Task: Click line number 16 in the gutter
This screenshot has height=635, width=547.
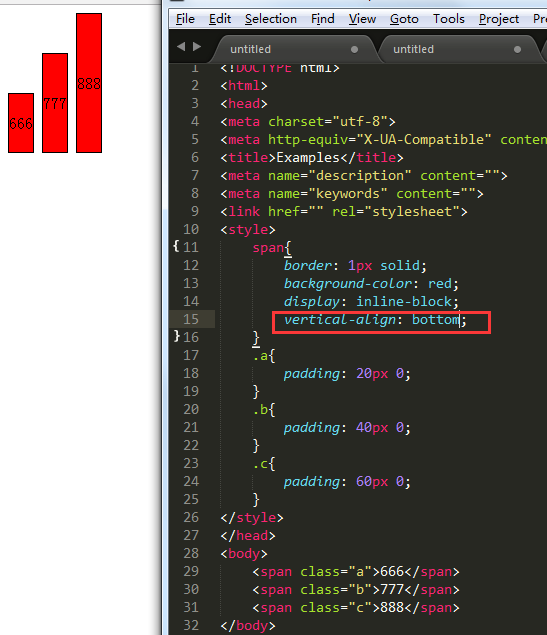Action: [191, 337]
